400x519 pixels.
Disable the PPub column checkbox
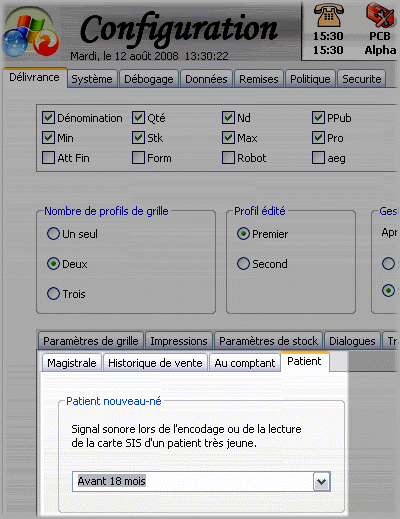318,118
